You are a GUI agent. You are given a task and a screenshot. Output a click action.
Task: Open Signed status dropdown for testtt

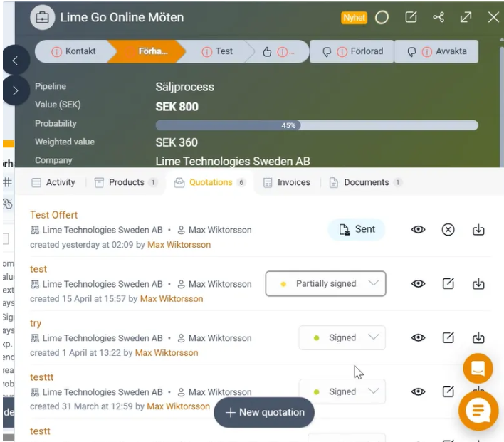tap(342, 391)
